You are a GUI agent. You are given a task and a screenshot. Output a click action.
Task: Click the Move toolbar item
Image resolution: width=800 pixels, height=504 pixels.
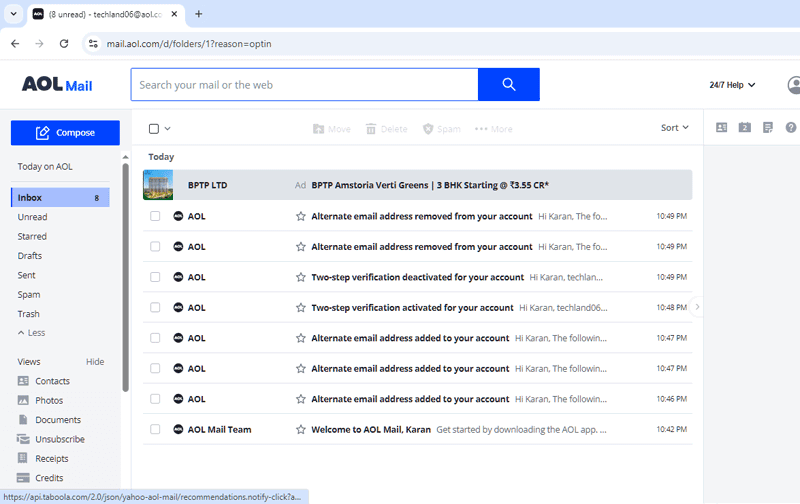(332, 129)
